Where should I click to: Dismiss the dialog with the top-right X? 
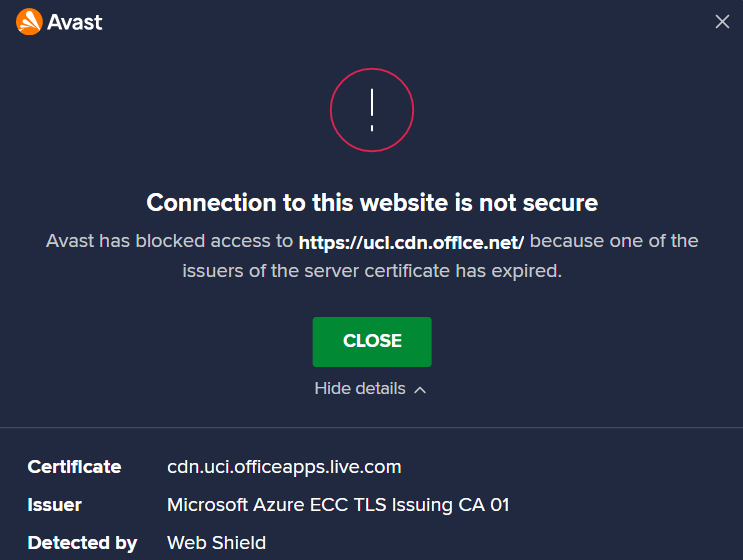pos(722,21)
